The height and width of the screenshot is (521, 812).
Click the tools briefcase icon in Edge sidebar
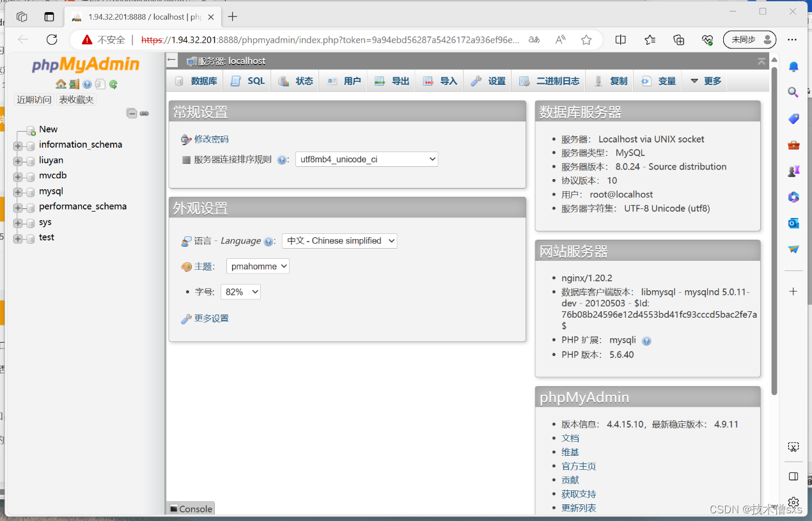793,145
